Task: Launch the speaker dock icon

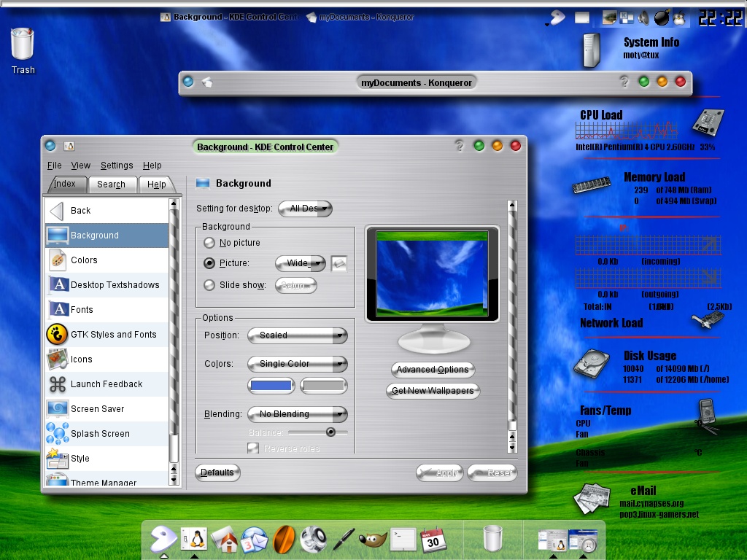Action: (x=314, y=540)
